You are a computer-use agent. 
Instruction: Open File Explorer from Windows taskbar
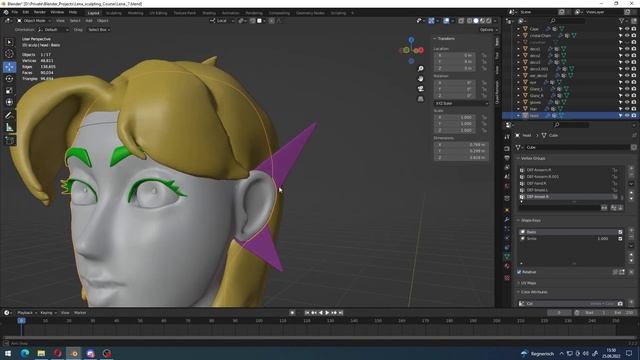(41, 353)
